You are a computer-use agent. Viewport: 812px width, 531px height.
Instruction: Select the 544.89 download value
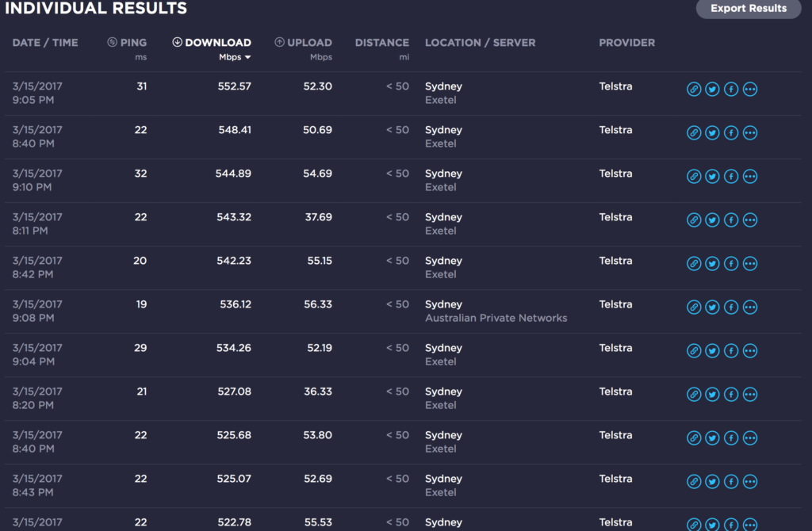[234, 174]
